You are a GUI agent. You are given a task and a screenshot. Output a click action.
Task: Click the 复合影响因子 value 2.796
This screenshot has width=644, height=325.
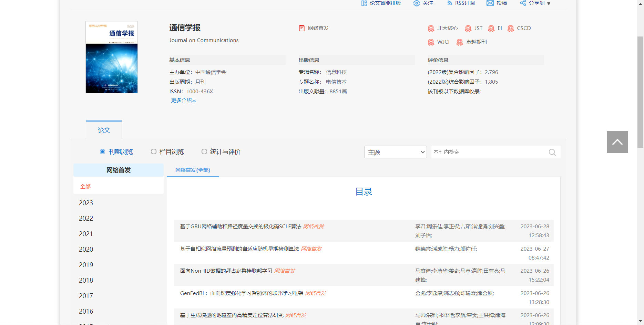point(491,72)
